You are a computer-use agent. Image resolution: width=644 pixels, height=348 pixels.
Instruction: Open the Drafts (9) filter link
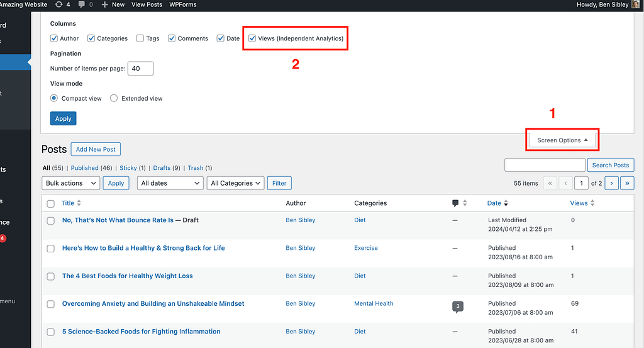[167, 168]
